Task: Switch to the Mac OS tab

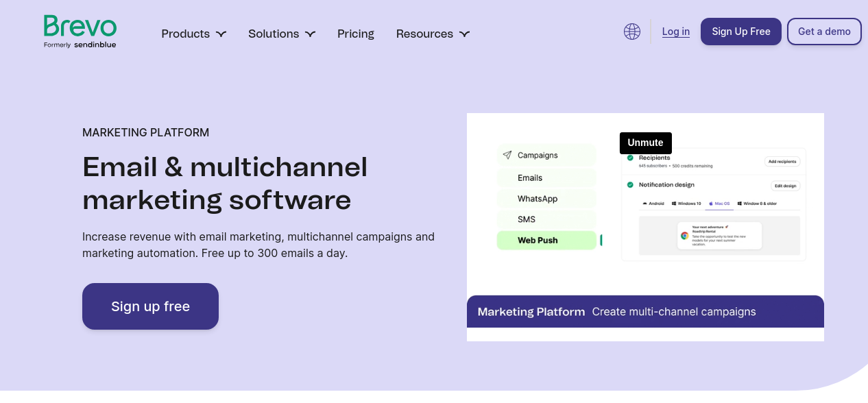Action: [x=719, y=204]
